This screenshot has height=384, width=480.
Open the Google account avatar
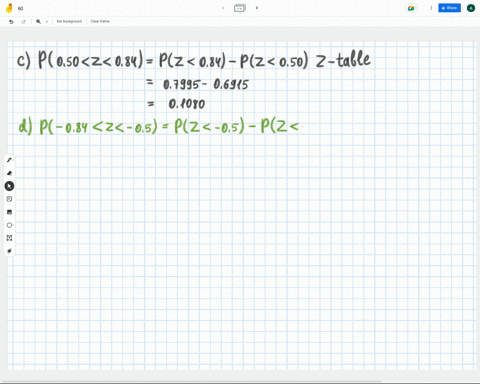point(471,8)
